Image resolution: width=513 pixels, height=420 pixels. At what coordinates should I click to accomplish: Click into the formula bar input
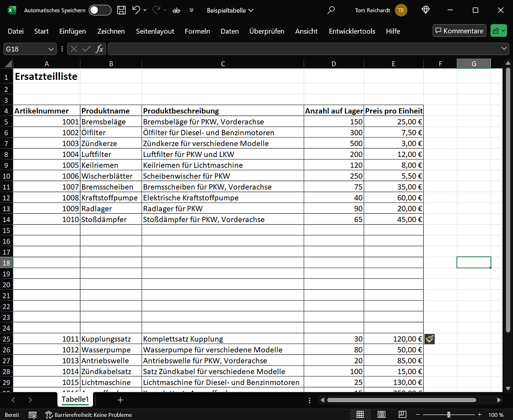303,49
